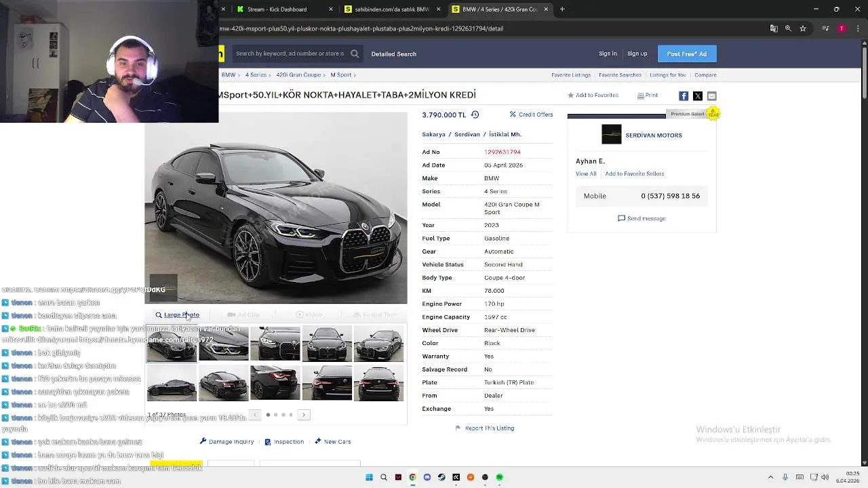Click the search by keyword input field
The width and height of the screenshot is (868, 488).
point(290,54)
